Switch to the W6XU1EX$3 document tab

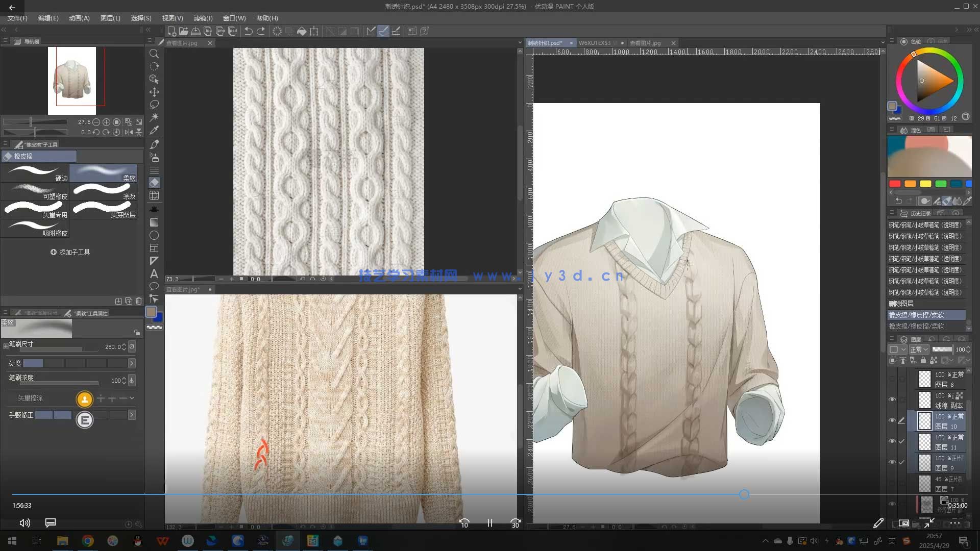coord(595,43)
